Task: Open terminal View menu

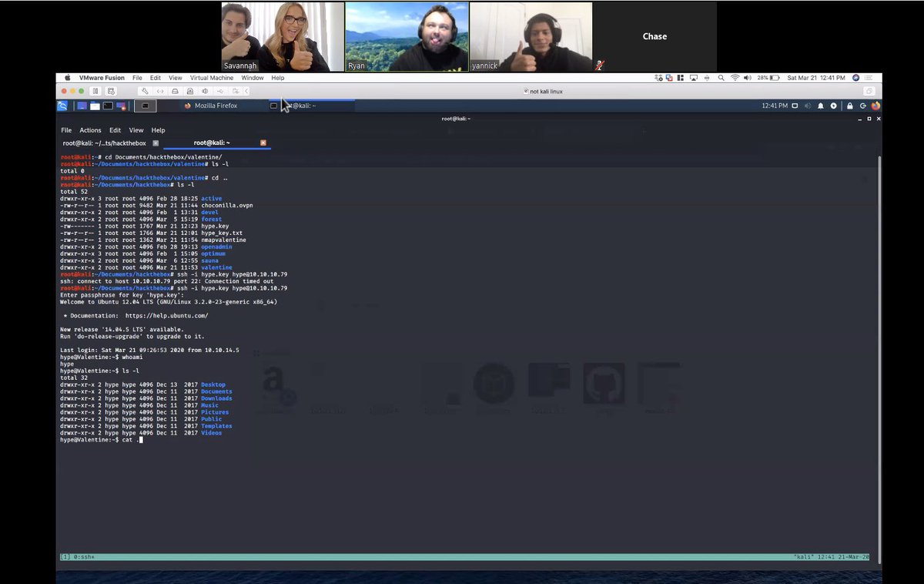Action: [136, 130]
